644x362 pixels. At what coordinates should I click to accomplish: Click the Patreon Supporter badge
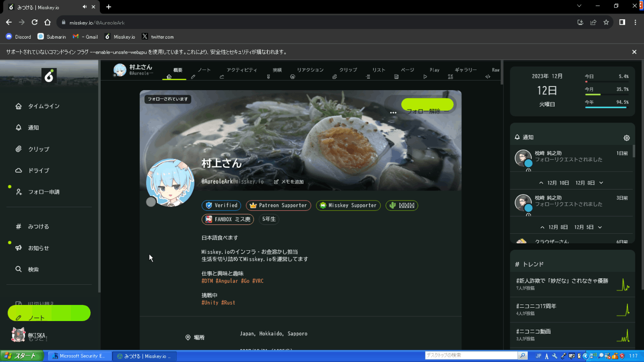278,205
